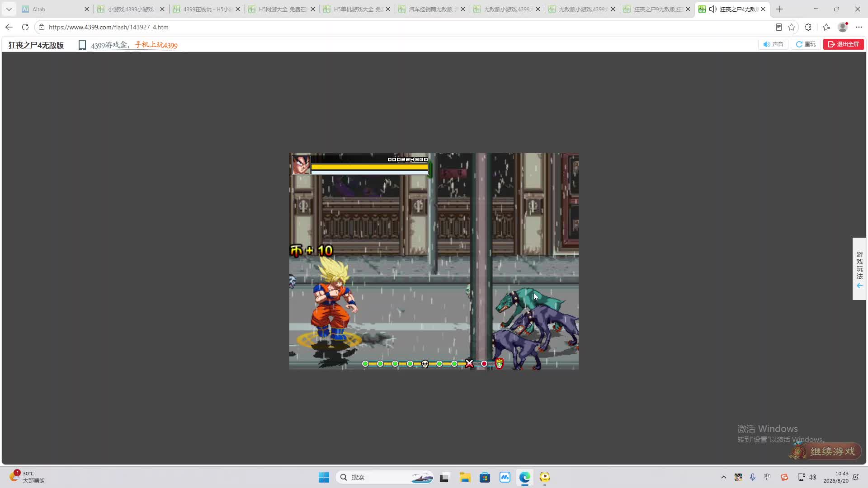Open immersive reader view
The image size is (868, 488).
[x=778, y=27]
